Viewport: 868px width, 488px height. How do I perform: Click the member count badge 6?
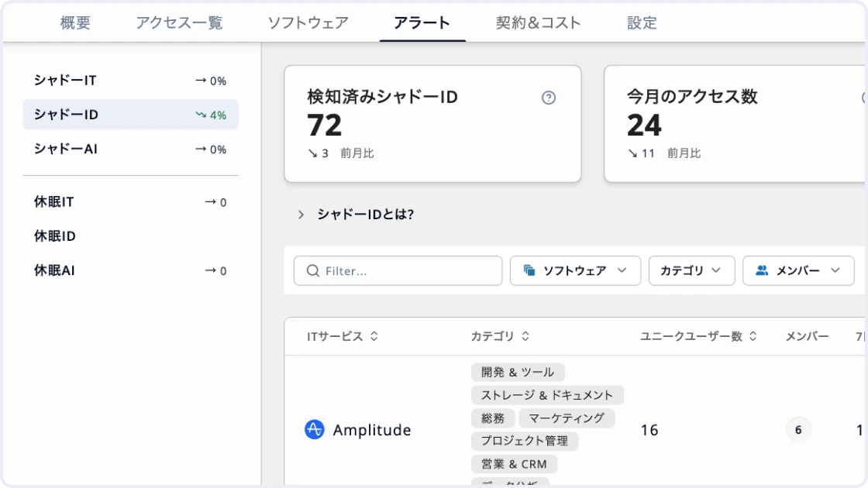pos(798,430)
